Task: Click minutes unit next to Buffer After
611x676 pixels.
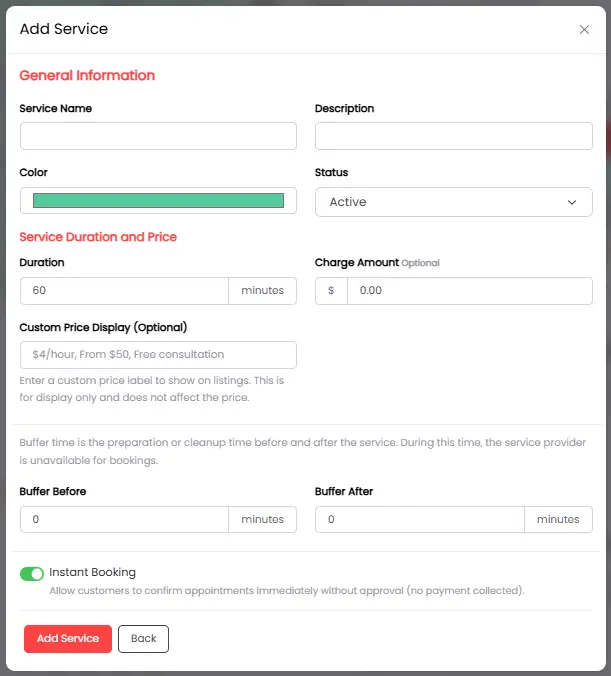Action: pos(558,519)
